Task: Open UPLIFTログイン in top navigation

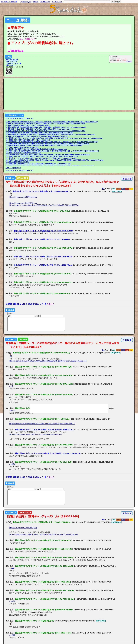Action: coord(45,2)
